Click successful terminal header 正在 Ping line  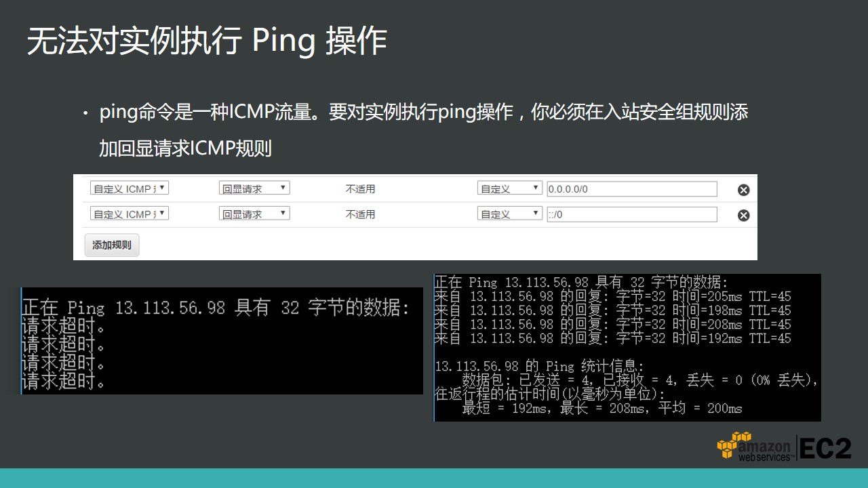(x=581, y=282)
